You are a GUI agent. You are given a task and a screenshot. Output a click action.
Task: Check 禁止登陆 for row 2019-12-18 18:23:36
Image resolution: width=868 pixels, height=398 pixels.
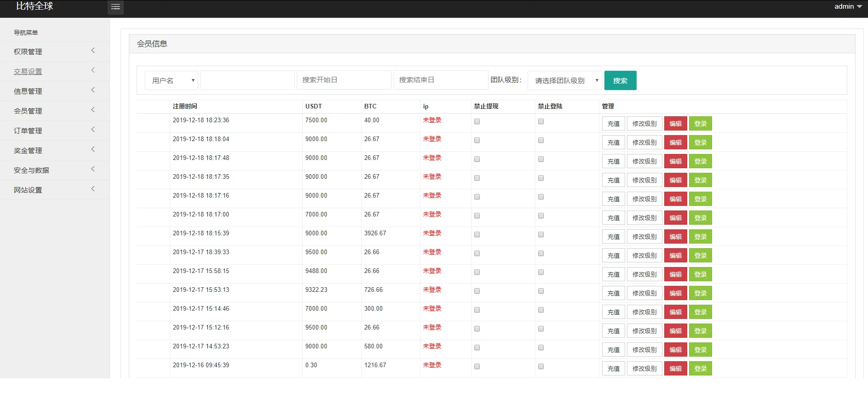pos(541,121)
